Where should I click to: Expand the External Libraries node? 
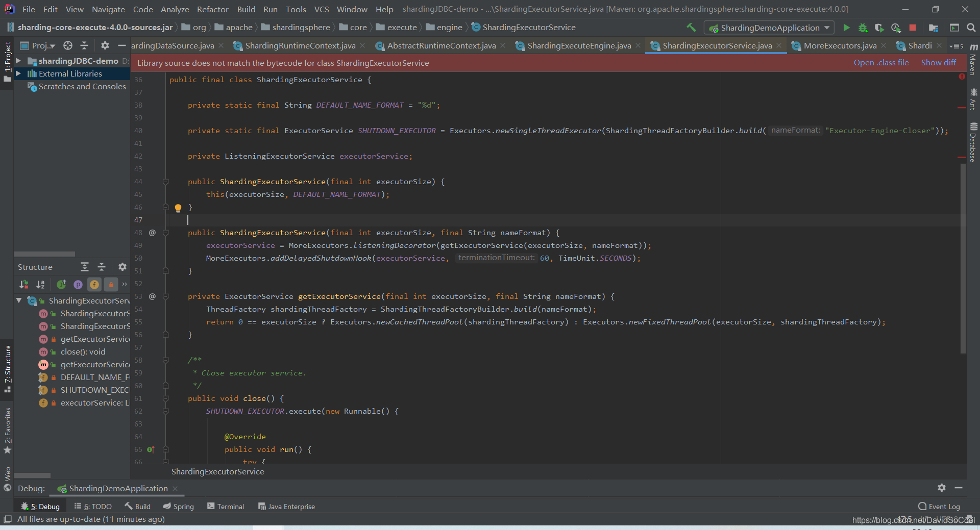(18, 73)
